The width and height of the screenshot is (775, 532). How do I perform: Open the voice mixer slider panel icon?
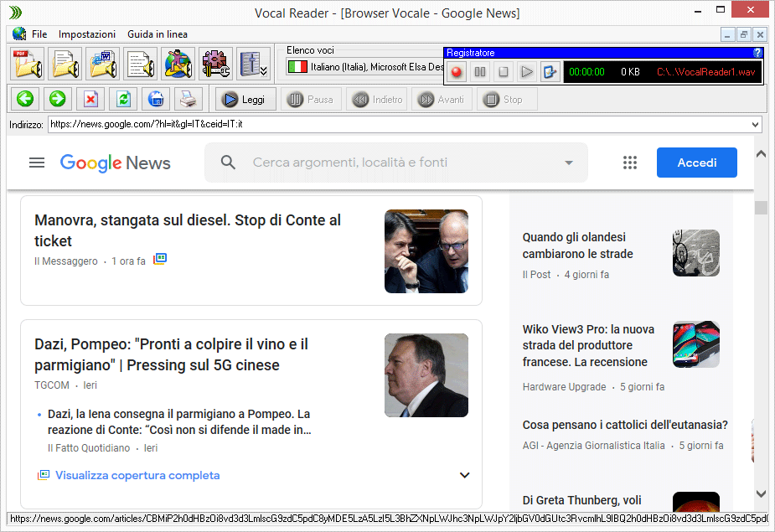[253, 64]
